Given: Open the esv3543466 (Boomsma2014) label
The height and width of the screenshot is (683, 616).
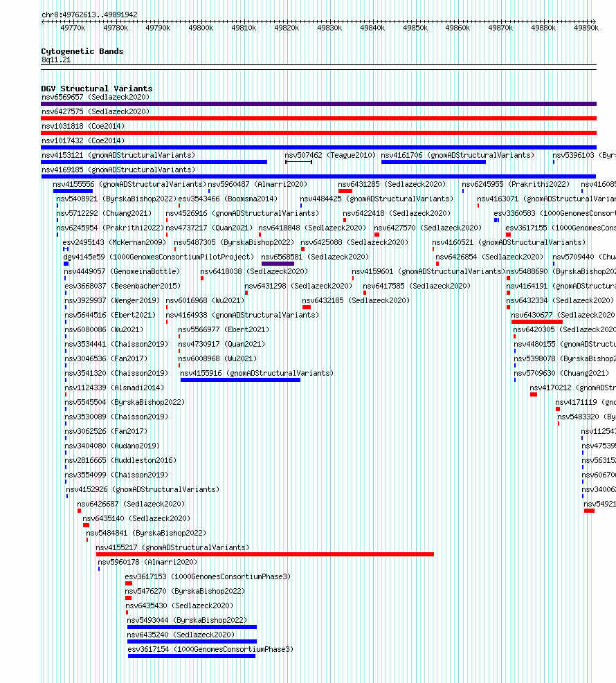Looking at the screenshot, I should click(x=228, y=199).
